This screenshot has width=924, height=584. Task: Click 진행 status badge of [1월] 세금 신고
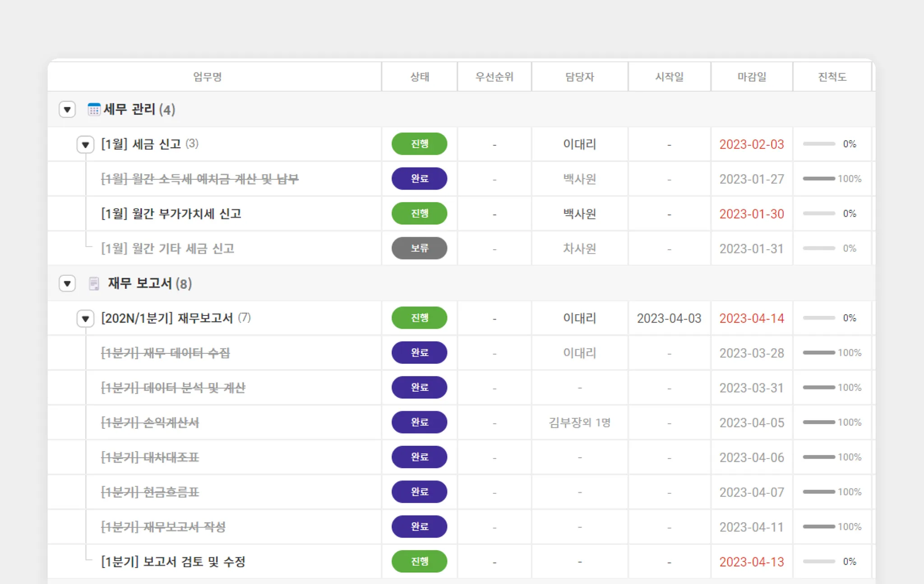419,144
